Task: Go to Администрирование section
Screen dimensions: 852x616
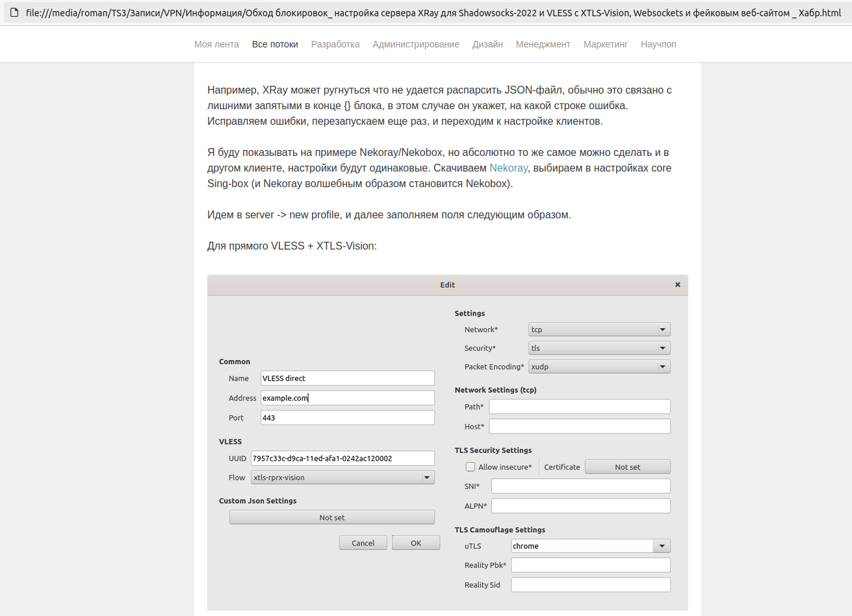Action: [x=416, y=44]
